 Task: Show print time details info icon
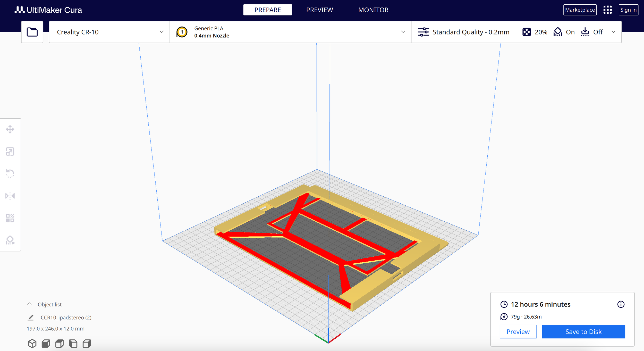[621, 304]
